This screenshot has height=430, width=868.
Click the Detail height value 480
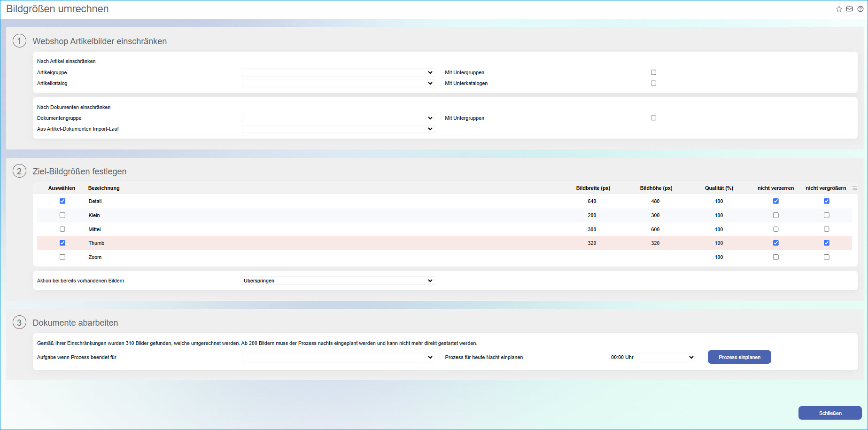pyautogui.click(x=655, y=201)
